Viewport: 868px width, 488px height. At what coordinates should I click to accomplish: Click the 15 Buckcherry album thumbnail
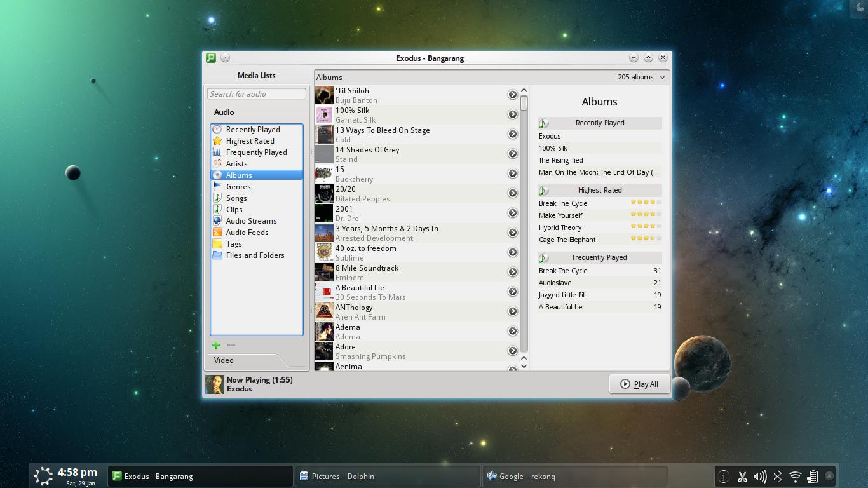tap(324, 173)
